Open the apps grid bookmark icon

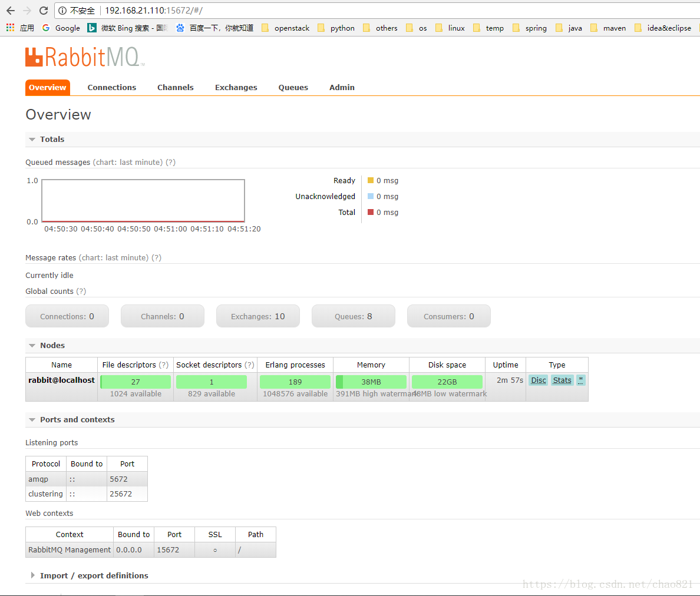[10, 28]
